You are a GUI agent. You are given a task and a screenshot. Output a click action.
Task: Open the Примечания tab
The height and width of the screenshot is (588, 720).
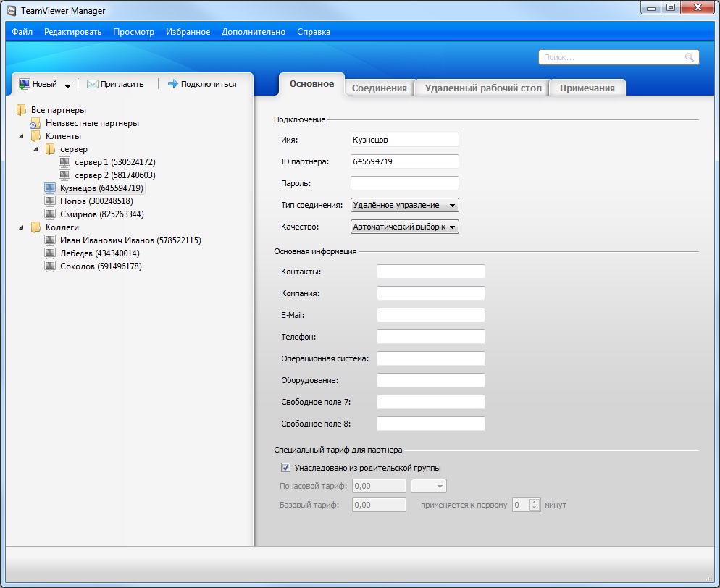[x=587, y=88]
